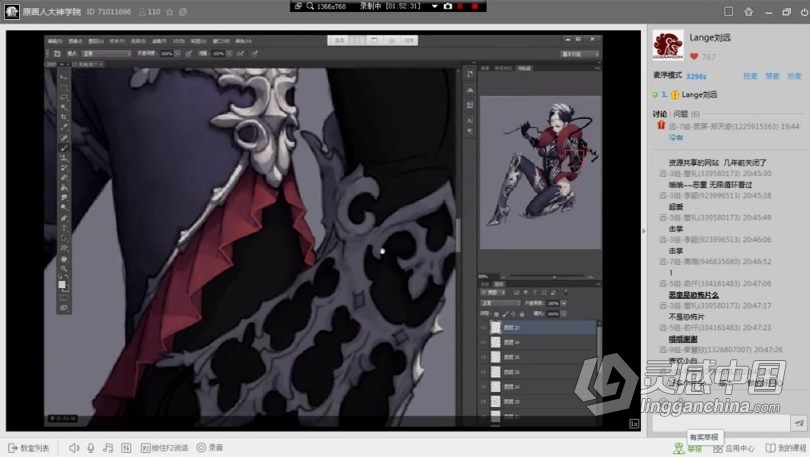Select the Eyedropper tool
This screenshot has height=457, width=810.
(x=64, y=127)
